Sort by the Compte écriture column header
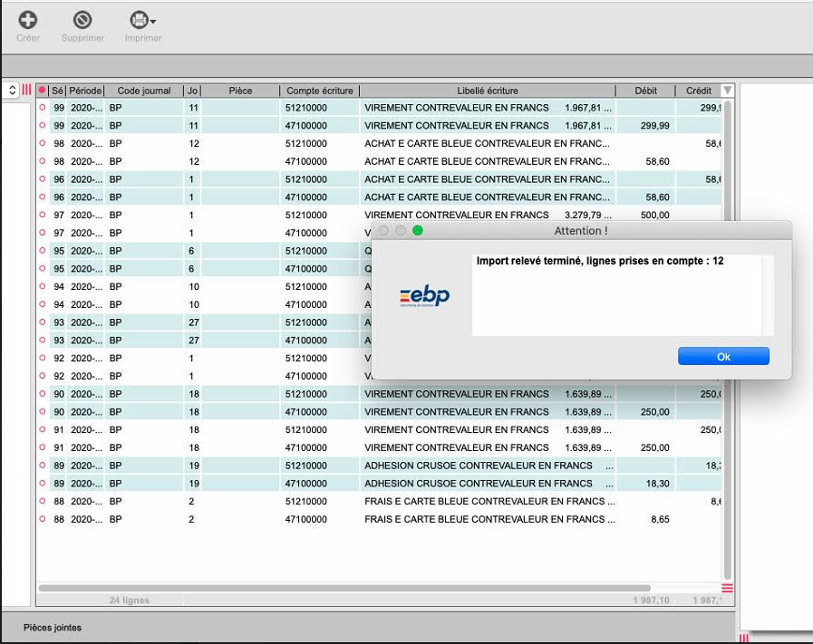 [319, 91]
